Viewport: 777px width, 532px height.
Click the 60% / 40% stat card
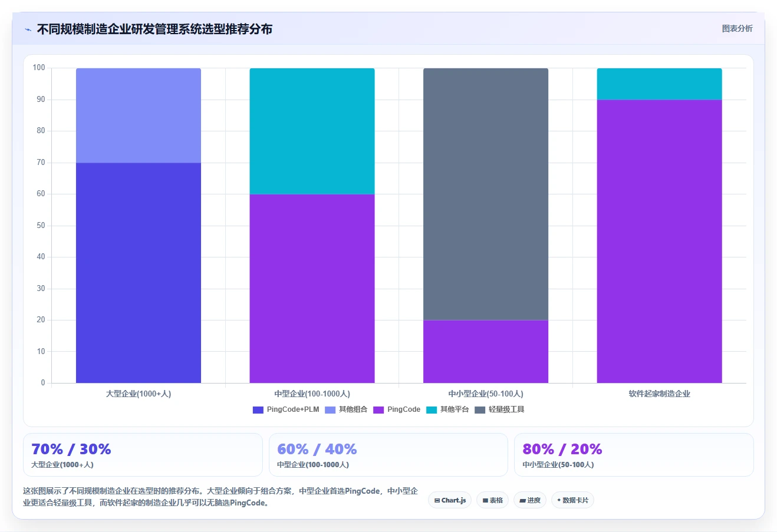(x=388, y=455)
